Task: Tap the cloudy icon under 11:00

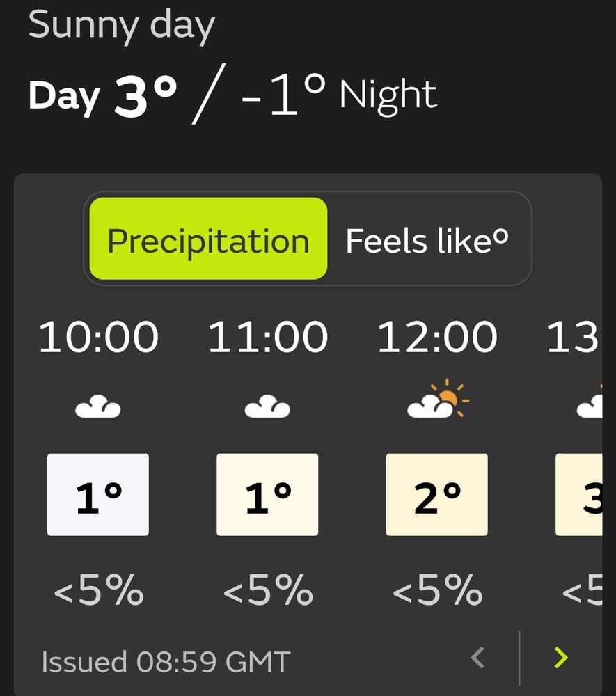Action: (x=267, y=406)
